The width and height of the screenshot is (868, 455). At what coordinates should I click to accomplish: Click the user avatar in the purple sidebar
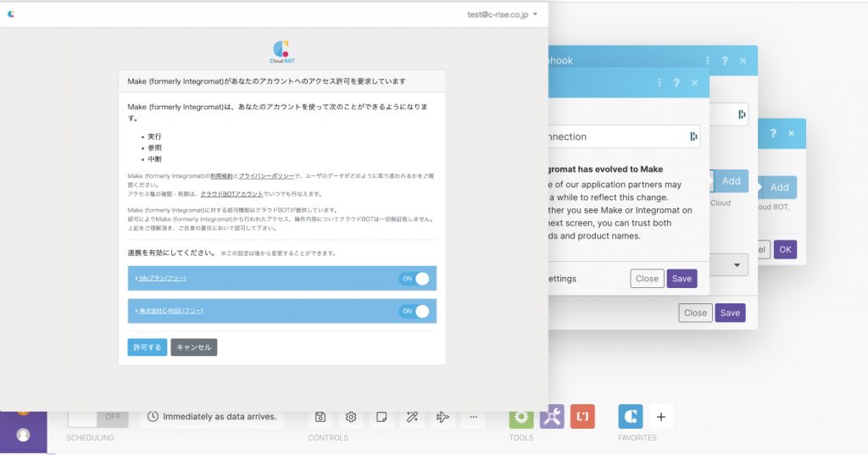[x=23, y=435]
